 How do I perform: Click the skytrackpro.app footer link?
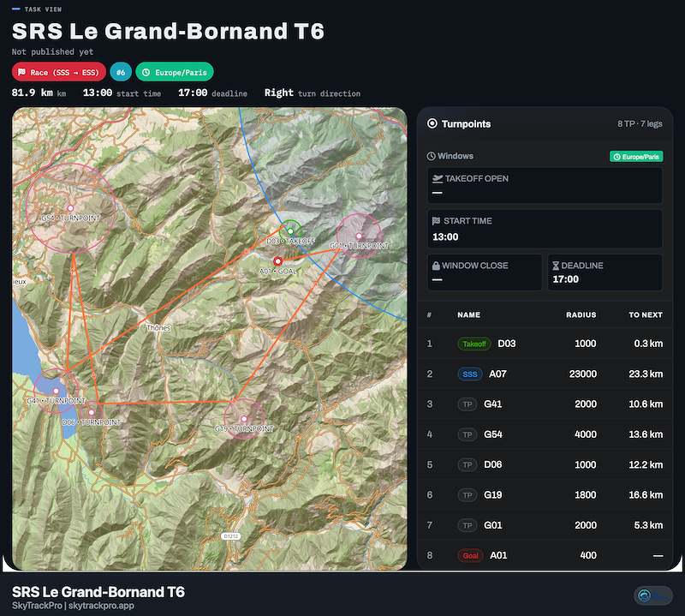point(101,606)
